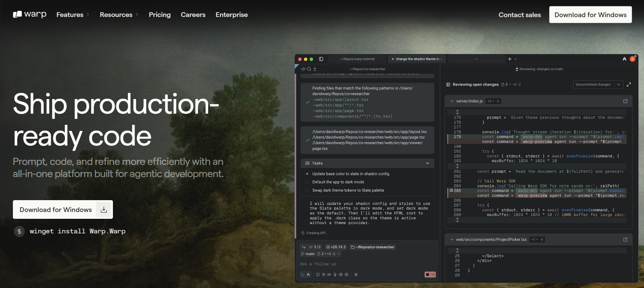The height and width of the screenshot is (288, 644).
Task: Click the panel icon beside 'Reviewing open changes'
Action: click(448, 84)
